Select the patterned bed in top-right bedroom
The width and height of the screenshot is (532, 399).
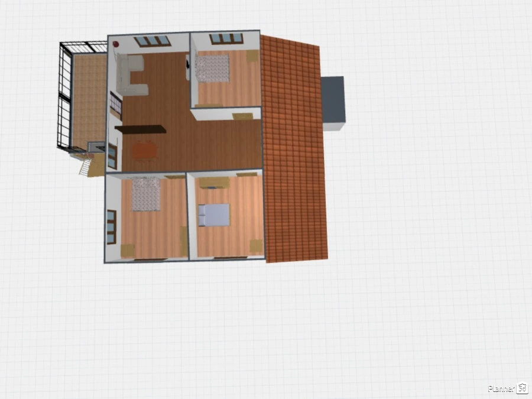[x=213, y=68]
